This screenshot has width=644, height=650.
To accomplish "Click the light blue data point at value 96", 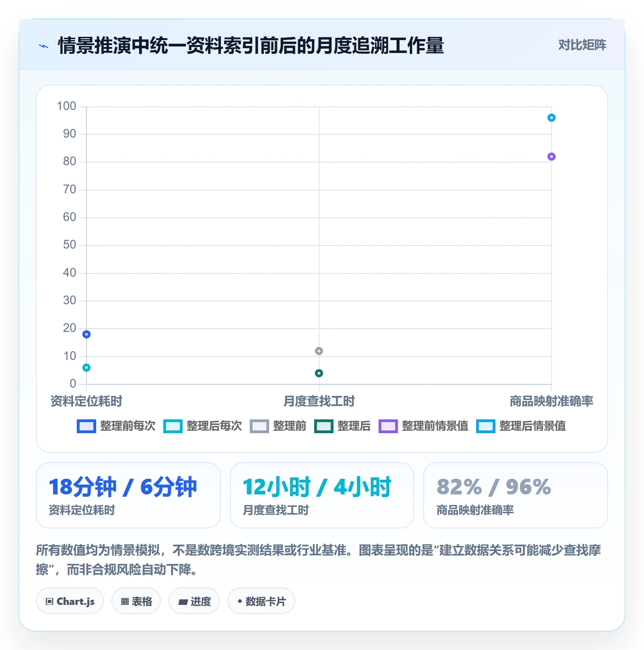I will pos(552,118).
